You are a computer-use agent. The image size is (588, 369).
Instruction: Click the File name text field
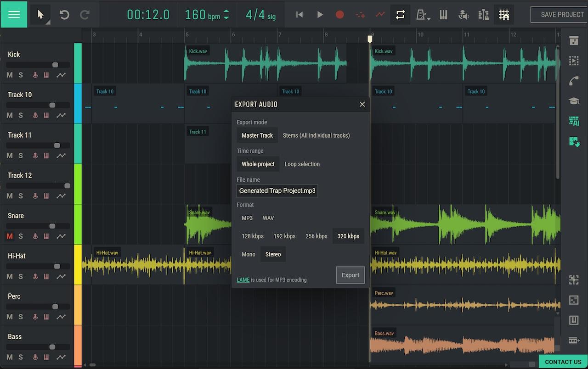(x=277, y=190)
